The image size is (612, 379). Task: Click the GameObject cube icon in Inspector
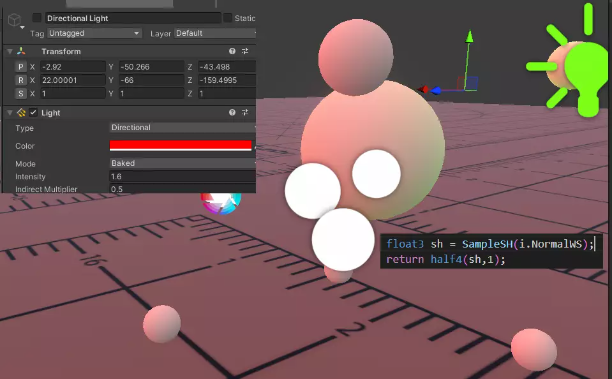14,20
